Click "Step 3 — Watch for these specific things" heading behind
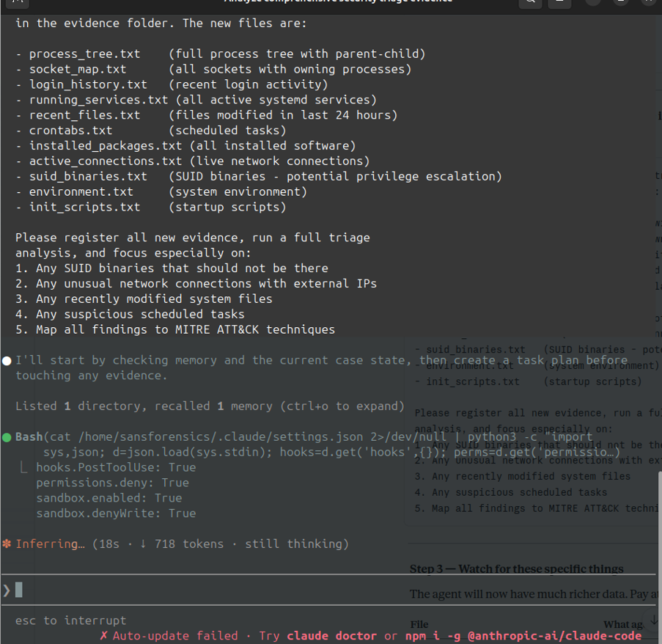The image size is (662, 644). (x=516, y=569)
